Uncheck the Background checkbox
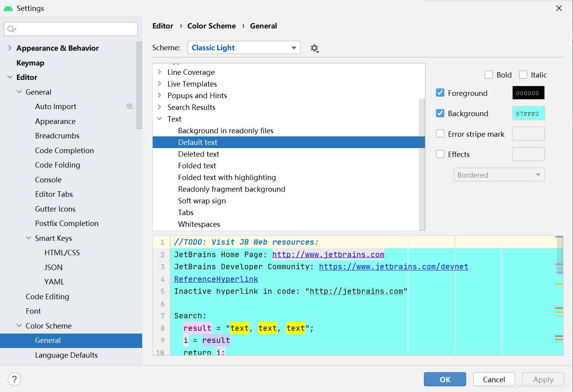 pos(440,113)
